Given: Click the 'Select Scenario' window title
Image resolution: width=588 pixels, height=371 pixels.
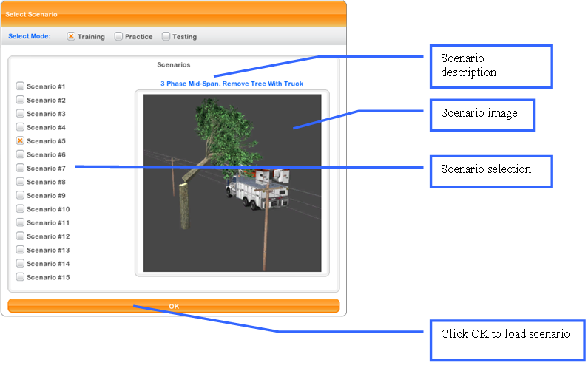Looking at the screenshot, I should (x=32, y=14).
